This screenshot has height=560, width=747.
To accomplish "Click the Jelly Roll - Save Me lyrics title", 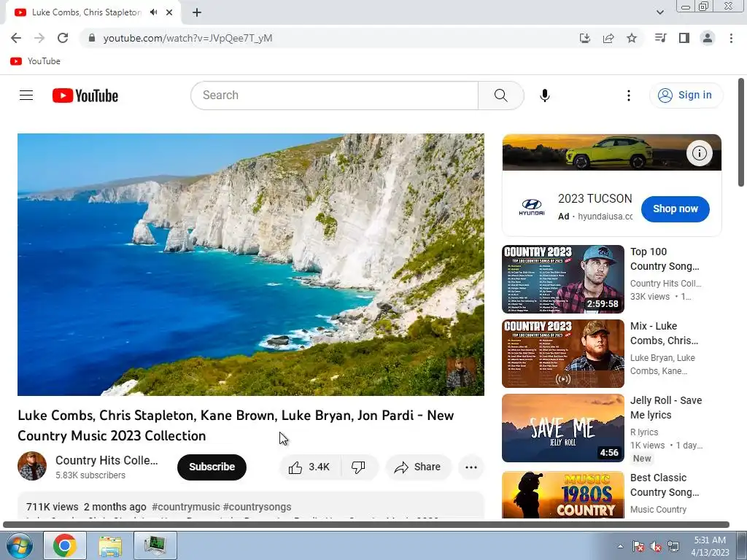I will click(x=666, y=408).
